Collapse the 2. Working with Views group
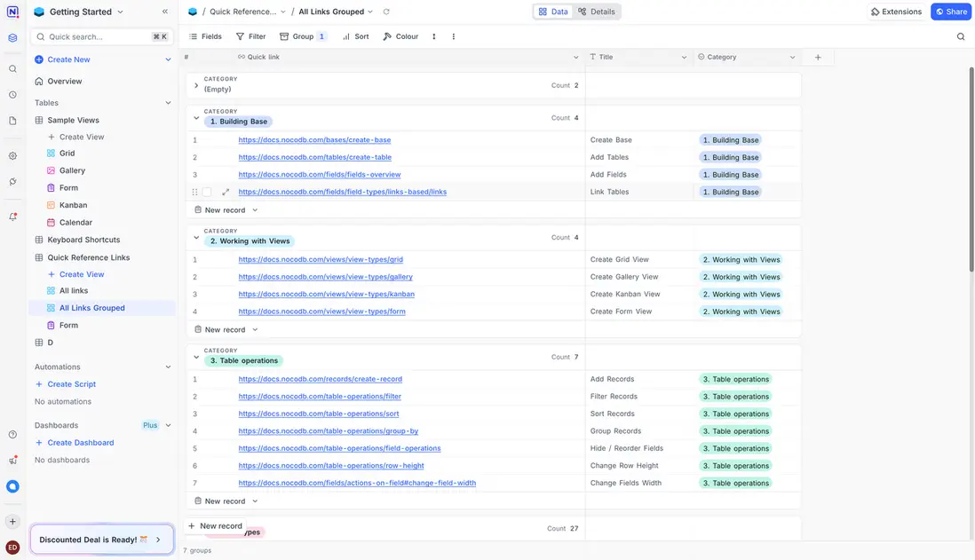This screenshot has width=975, height=560. [x=196, y=237]
